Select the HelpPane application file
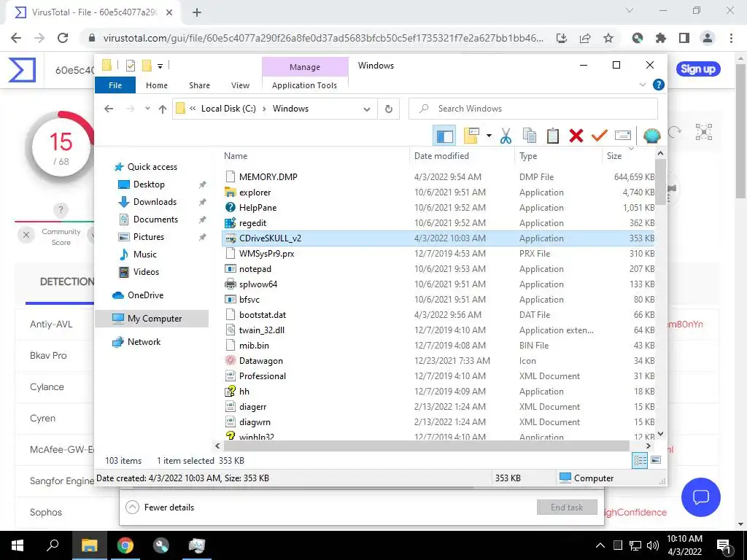This screenshot has height=560, width=747. (x=438, y=208)
